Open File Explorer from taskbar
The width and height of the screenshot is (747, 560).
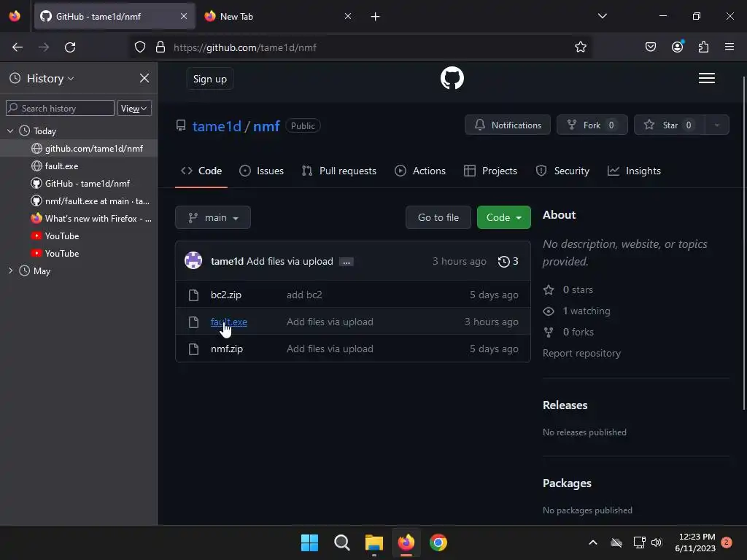tap(374, 542)
